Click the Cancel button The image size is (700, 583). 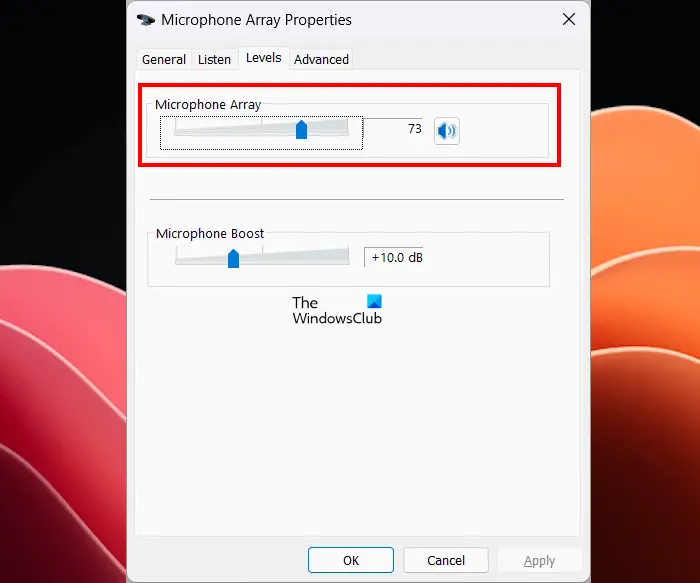coord(446,560)
